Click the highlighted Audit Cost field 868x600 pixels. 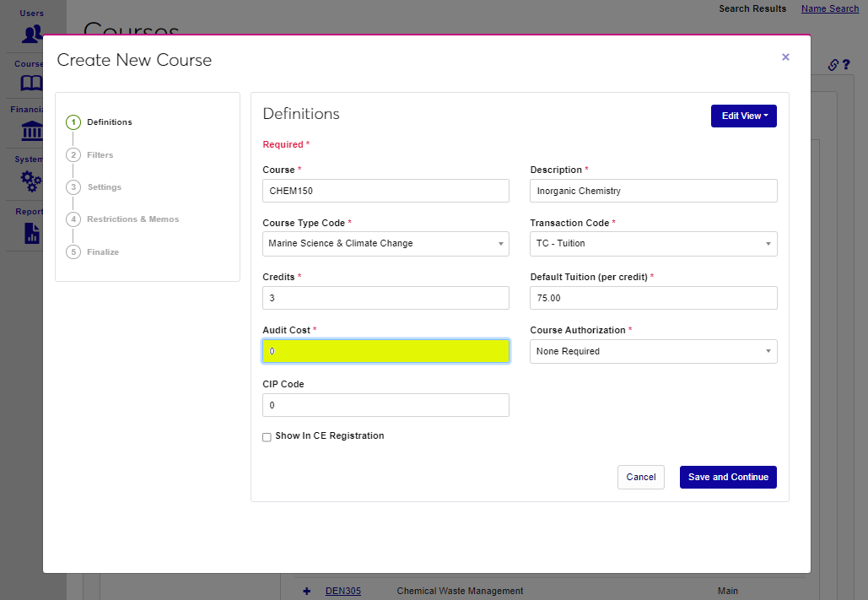[x=385, y=352]
